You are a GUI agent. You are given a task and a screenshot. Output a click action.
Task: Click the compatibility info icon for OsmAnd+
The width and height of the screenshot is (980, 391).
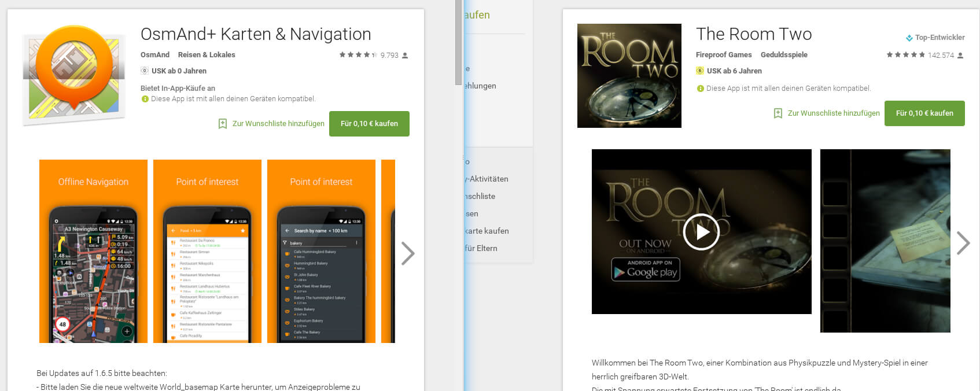145,99
